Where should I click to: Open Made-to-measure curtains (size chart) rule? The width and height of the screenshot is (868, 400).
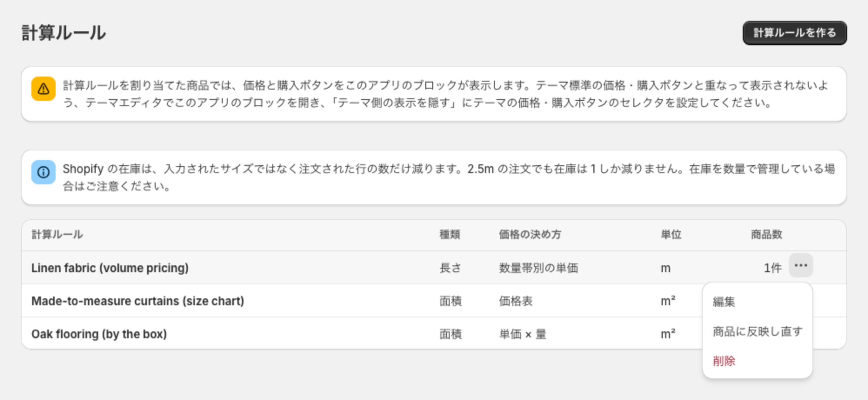coord(137,301)
